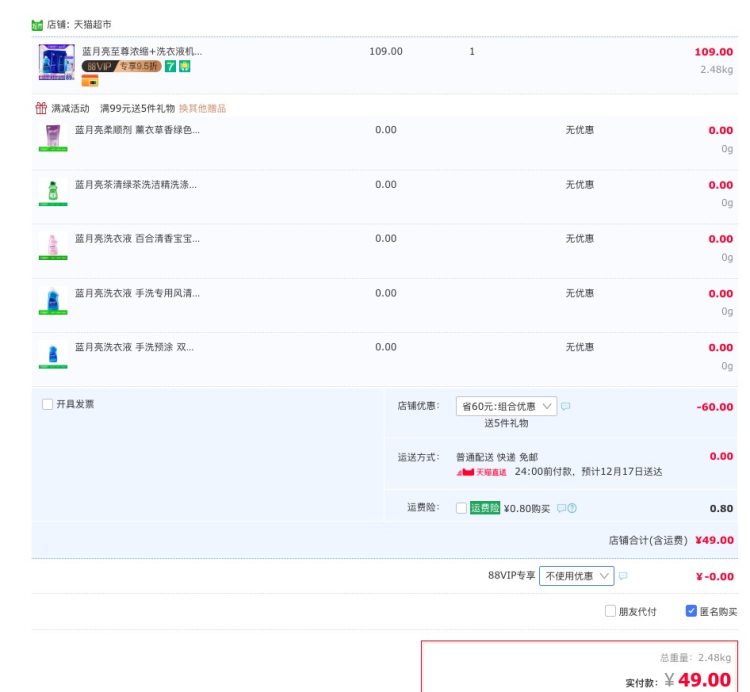The width and height of the screenshot is (750, 692).
Task: Expand the 不使用优惠 88VIP dropdown
Action: pos(576,576)
